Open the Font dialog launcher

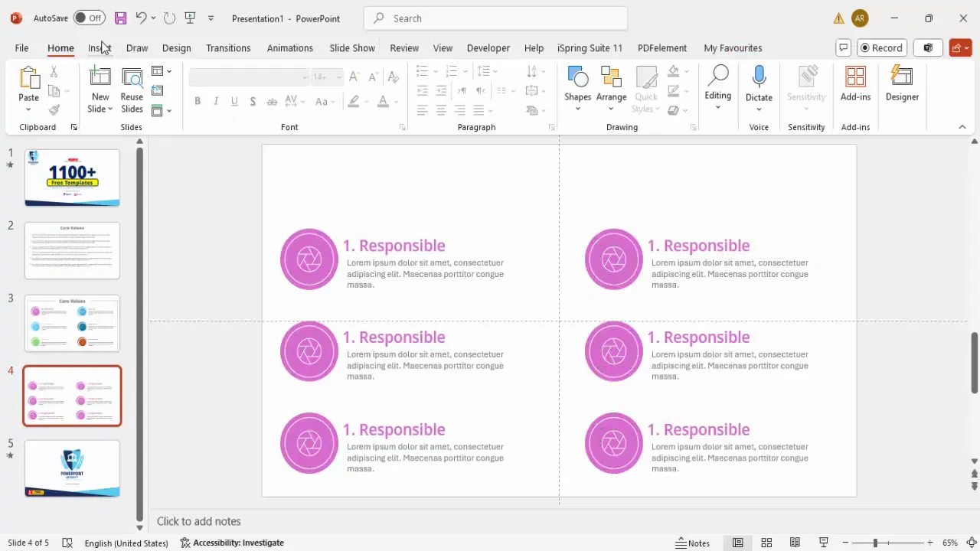(x=403, y=127)
